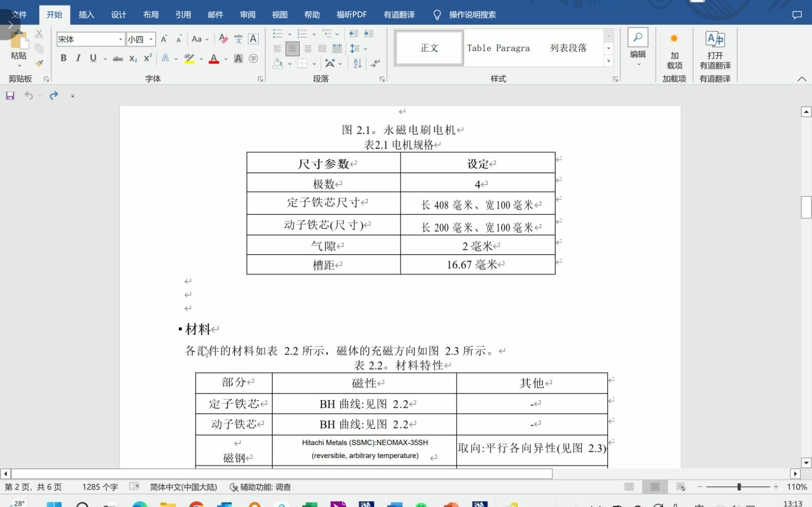Expand the bullet list dropdown arrow

pos(290,34)
